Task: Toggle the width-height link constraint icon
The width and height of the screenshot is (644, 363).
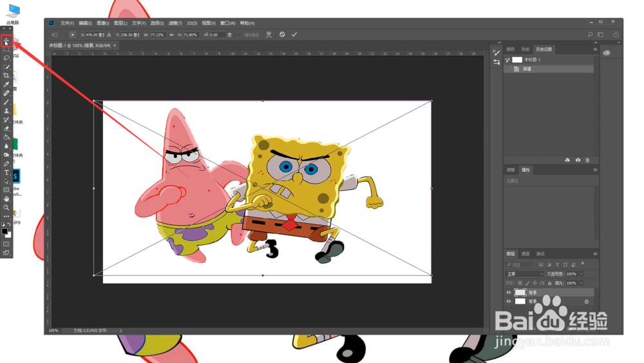Action: [172, 35]
